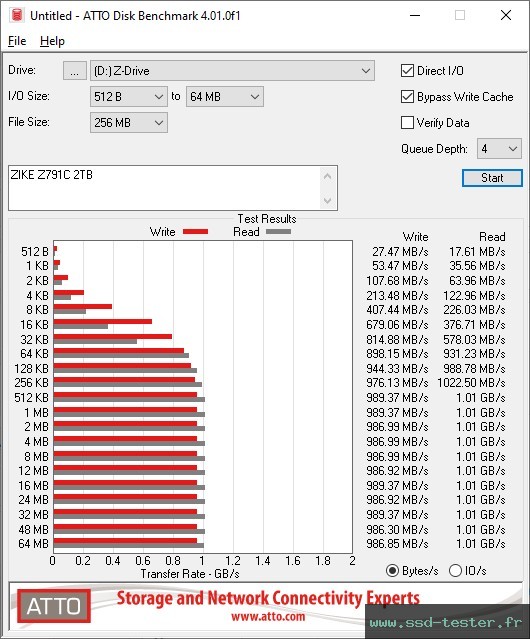Click the 898.15 MB/s write value
This screenshot has width=530, height=639.
(397, 354)
